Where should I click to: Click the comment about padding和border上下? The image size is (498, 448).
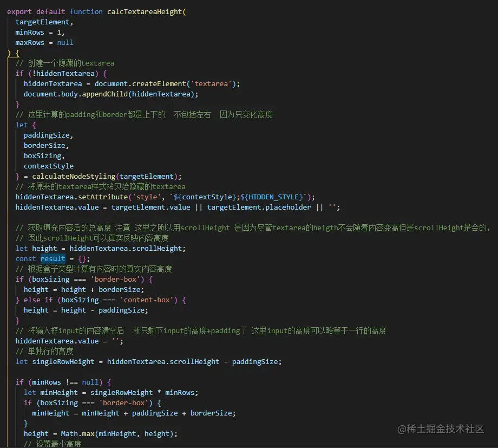click(x=144, y=114)
